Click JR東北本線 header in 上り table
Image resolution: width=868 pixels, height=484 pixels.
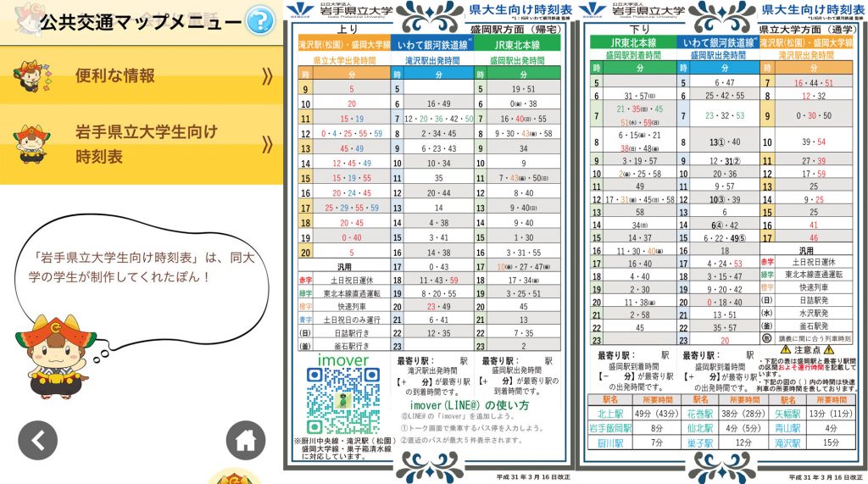click(x=518, y=44)
